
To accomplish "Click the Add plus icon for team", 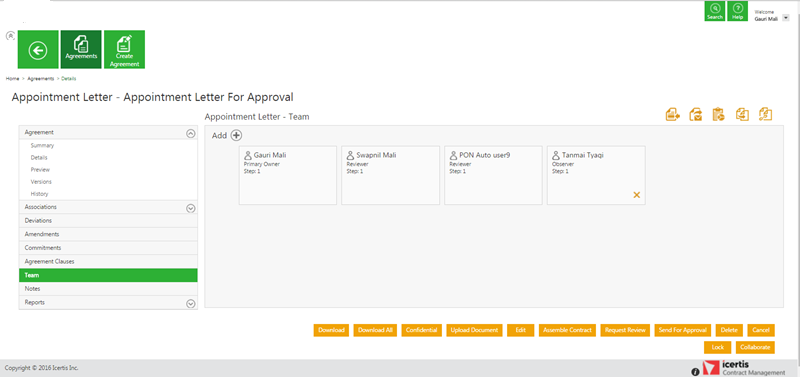I will [236, 135].
